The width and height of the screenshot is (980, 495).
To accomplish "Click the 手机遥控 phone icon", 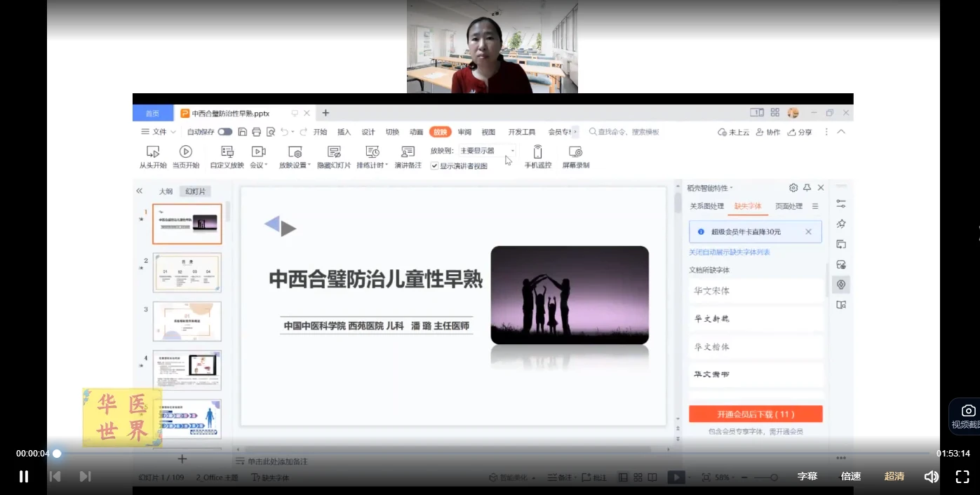I will coord(537,151).
